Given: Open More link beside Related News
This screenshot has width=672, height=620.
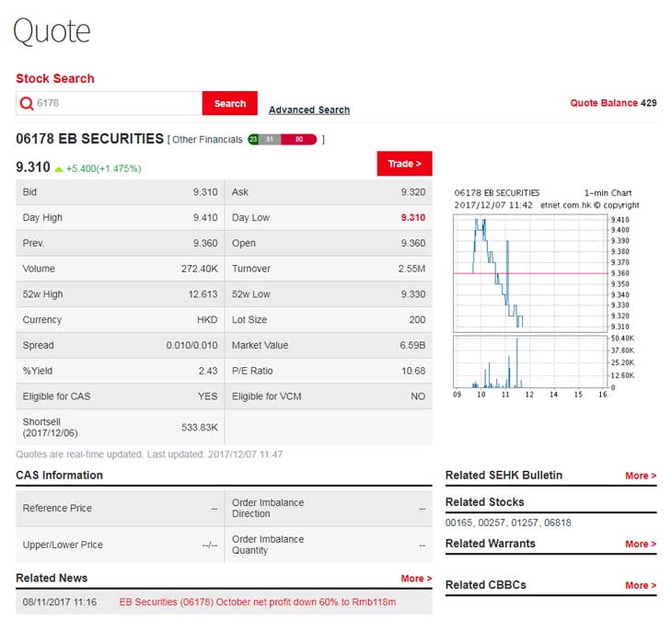Looking at the screenshot, I should [416, 579].
